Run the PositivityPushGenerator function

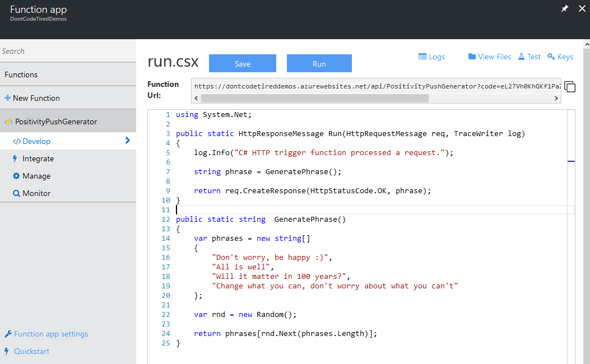click(319, 63)
